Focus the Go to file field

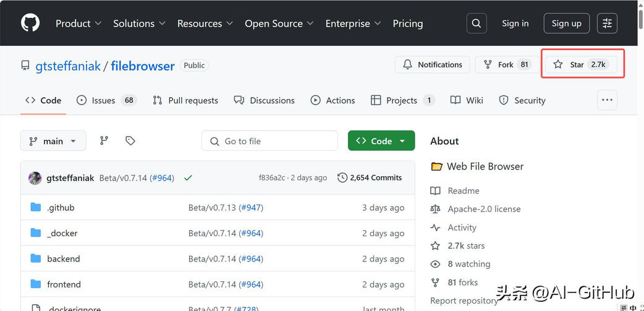[269, 141]
